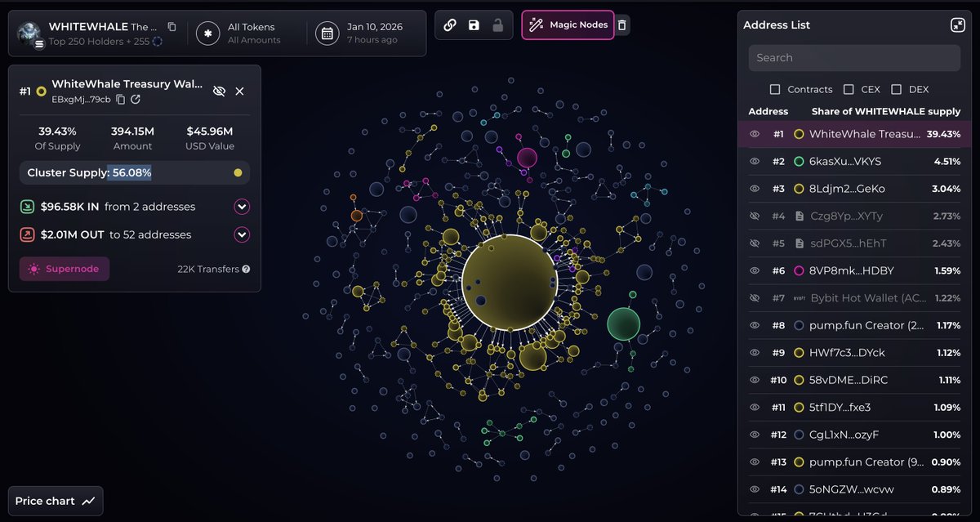Click the 39.43% Of Supply value

pyautogui.click(x=57, y=132)
